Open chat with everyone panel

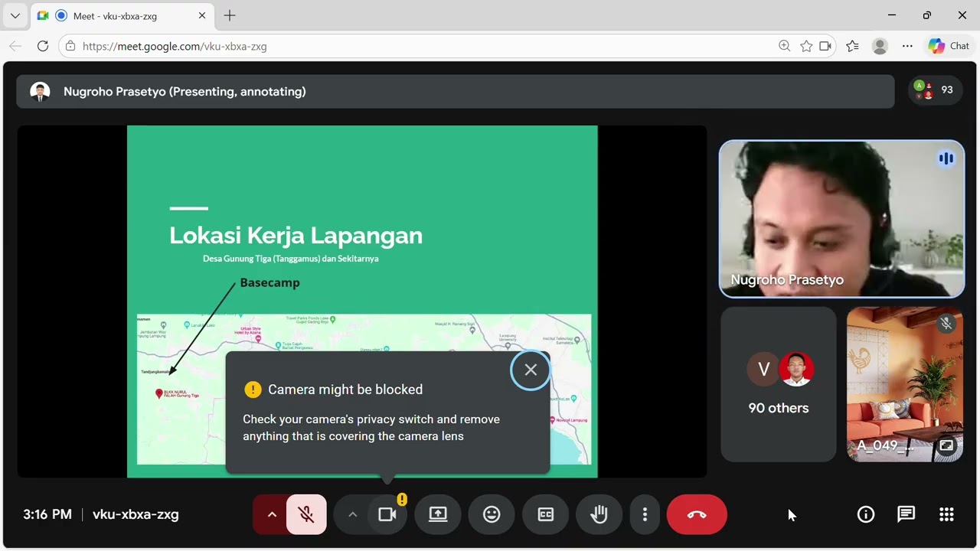(906, 514)
